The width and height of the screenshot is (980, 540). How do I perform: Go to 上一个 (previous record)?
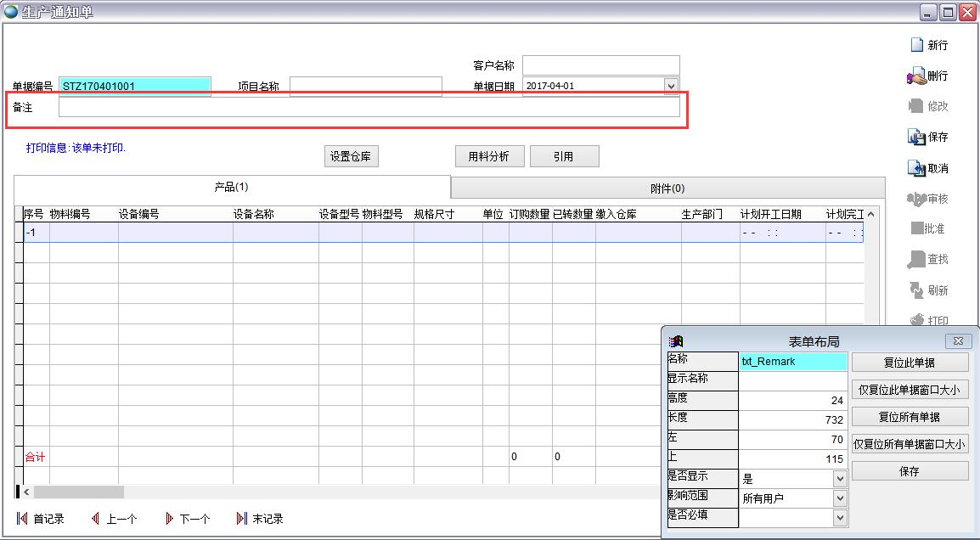pos(96,519)
